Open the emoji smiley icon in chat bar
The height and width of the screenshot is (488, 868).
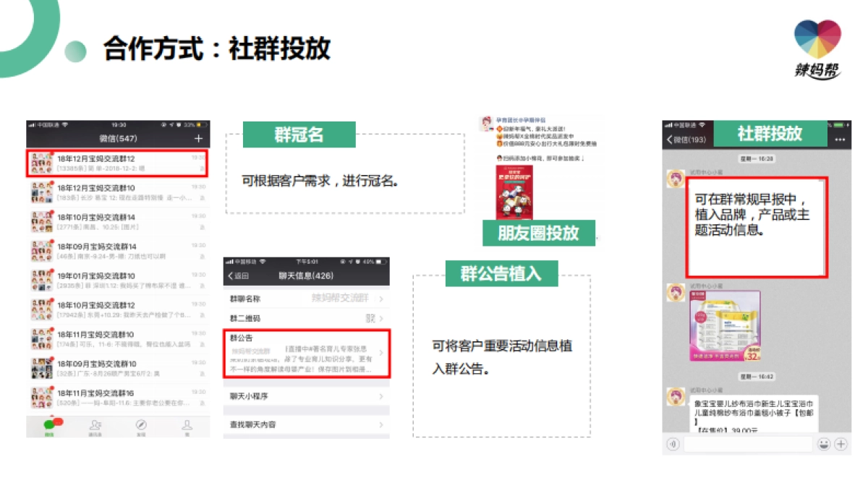(825, 445)
